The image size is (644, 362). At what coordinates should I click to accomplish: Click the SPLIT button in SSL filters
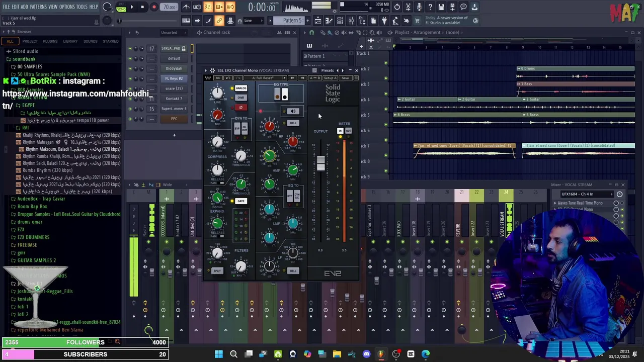click(x=217, y=271)
